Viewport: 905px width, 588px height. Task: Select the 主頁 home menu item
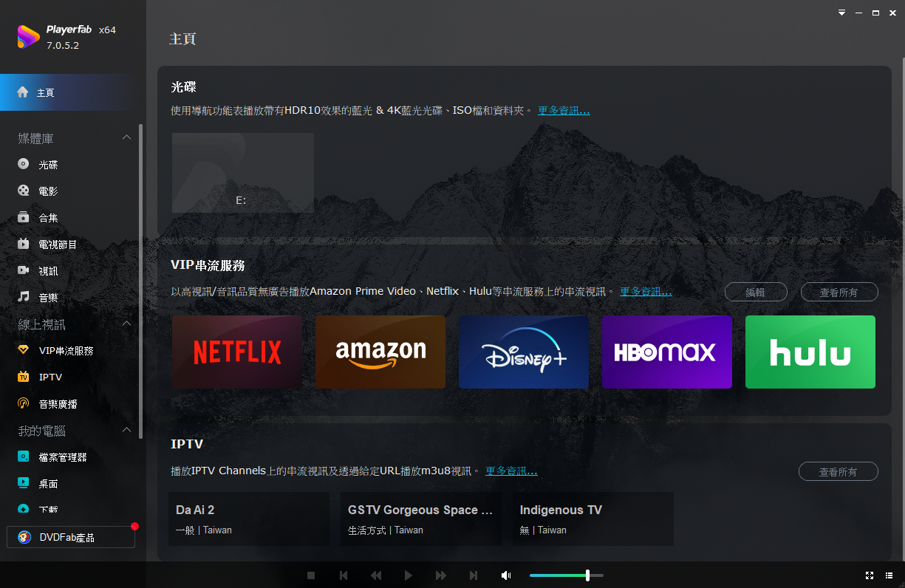pyautogui.click(x=72, y=92)
